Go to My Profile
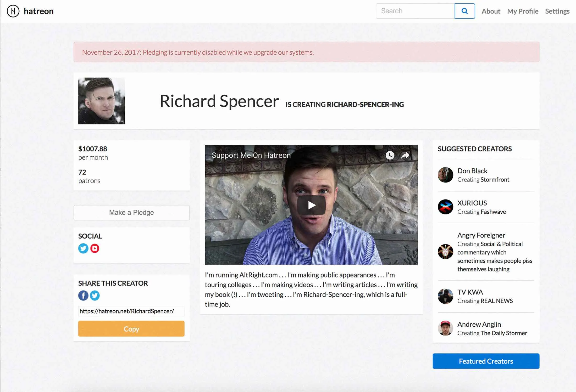The width and height of the screenshot is (576, 392). point(523,11)
